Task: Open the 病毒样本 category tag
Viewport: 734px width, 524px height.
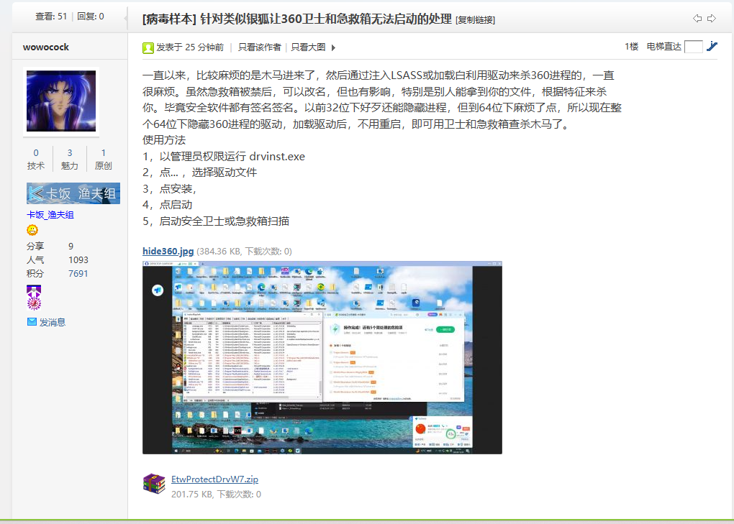Action: [169, 19]
